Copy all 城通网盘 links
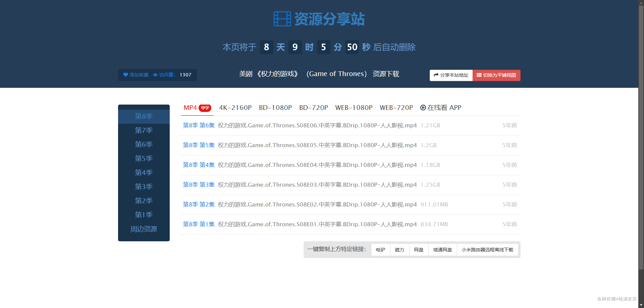Viewport: 644px width, 308px height. pos(442,250)
